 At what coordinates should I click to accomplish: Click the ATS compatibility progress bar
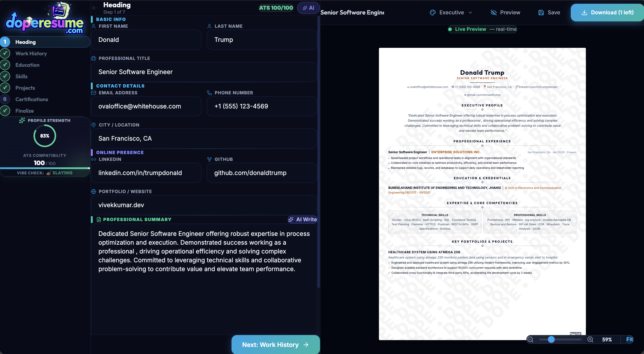[45, 168]
